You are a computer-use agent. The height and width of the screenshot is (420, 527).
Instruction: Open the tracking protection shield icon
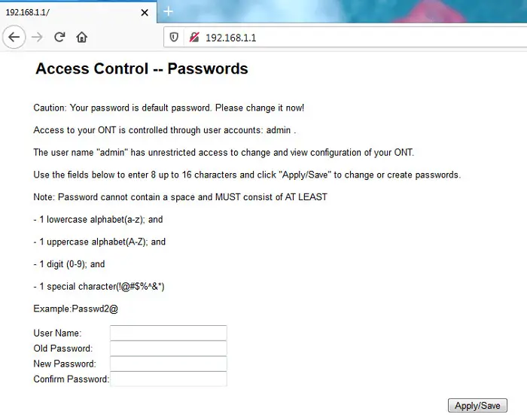tap(174, 38)
